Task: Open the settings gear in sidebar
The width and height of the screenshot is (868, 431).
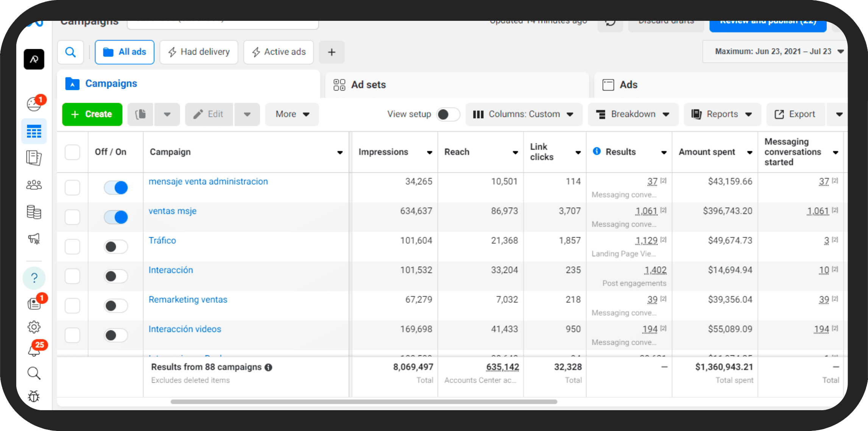Action: pyautogui.click(x=34, y=327)
